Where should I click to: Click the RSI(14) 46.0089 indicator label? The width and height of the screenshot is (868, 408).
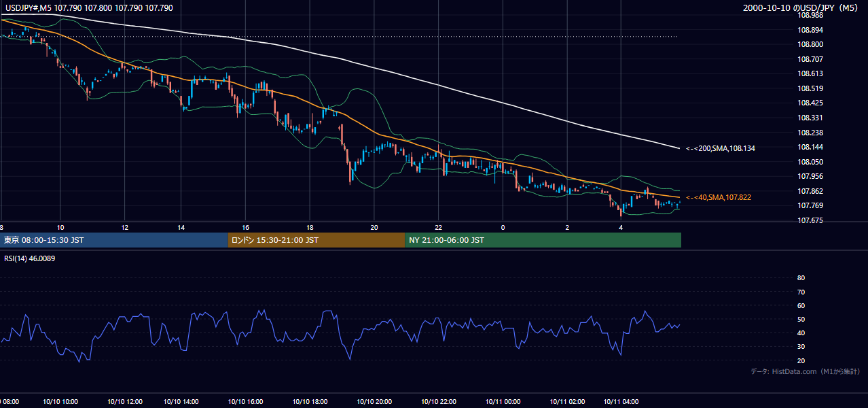point(29,258)
